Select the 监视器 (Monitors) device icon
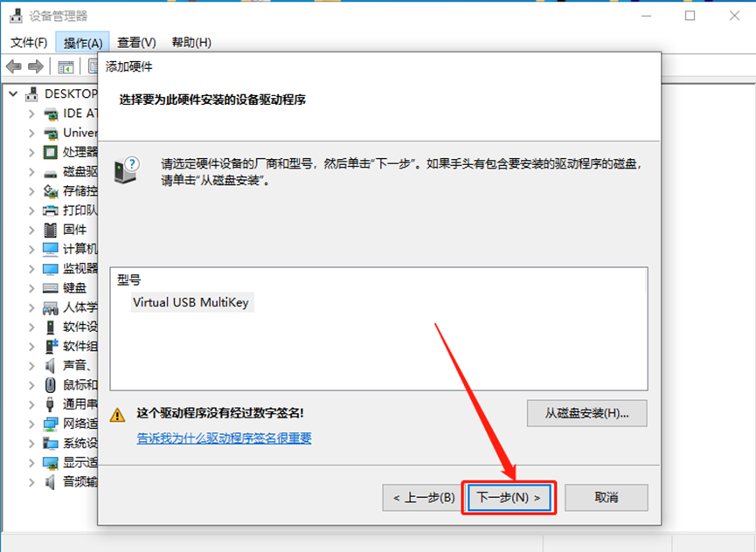Screen dimensions: 756x552 click(x=49, y=268)
